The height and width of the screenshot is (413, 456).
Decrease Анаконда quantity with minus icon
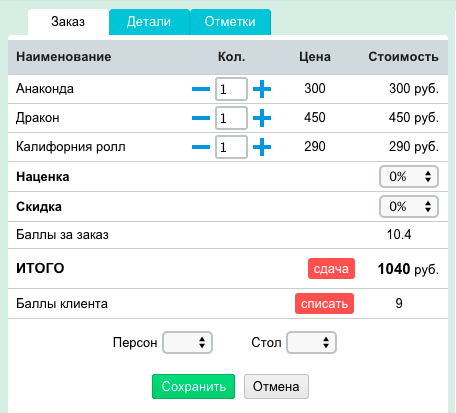201,89
